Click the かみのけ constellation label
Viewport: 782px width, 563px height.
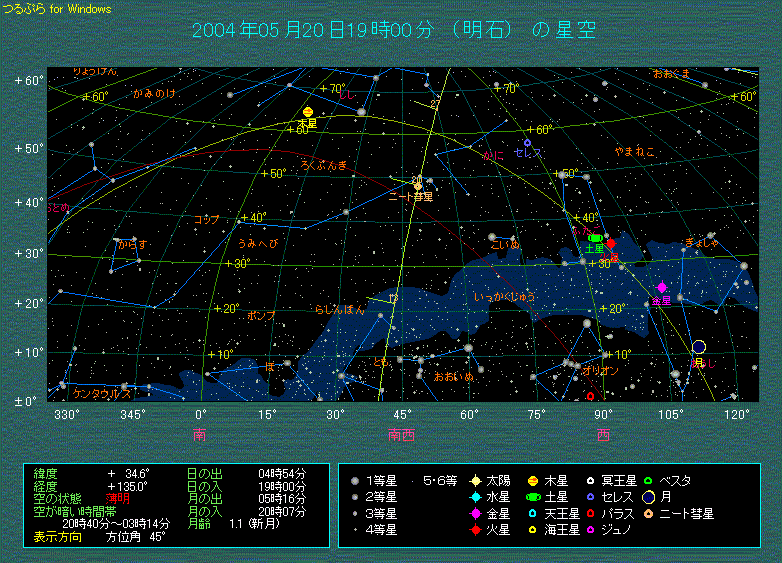(154, 93)
